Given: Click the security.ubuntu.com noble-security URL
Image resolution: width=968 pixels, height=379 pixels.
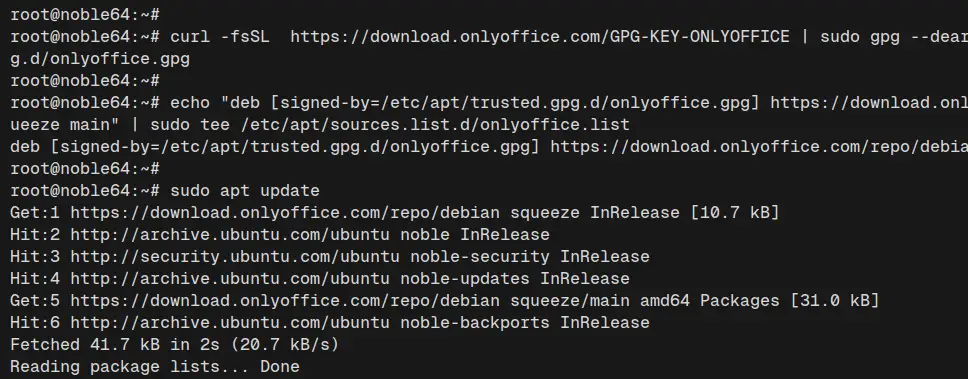Looking at the screenshot, I should (x=230, y=256).
